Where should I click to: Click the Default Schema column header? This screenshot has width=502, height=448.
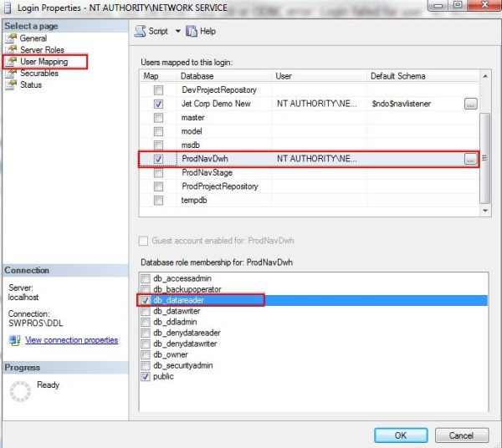coord(423,76)
